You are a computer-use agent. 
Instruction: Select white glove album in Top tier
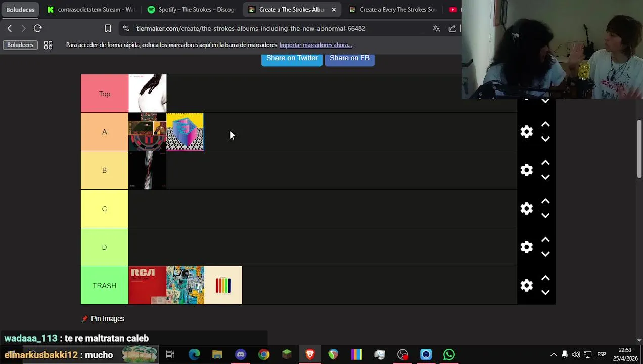click(x=148, y=94)
